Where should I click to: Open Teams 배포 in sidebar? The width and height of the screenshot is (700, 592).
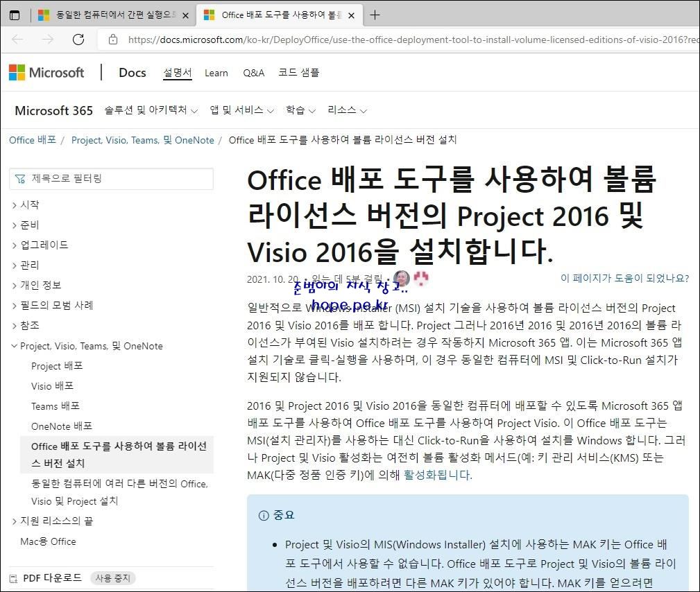(56, 406)
